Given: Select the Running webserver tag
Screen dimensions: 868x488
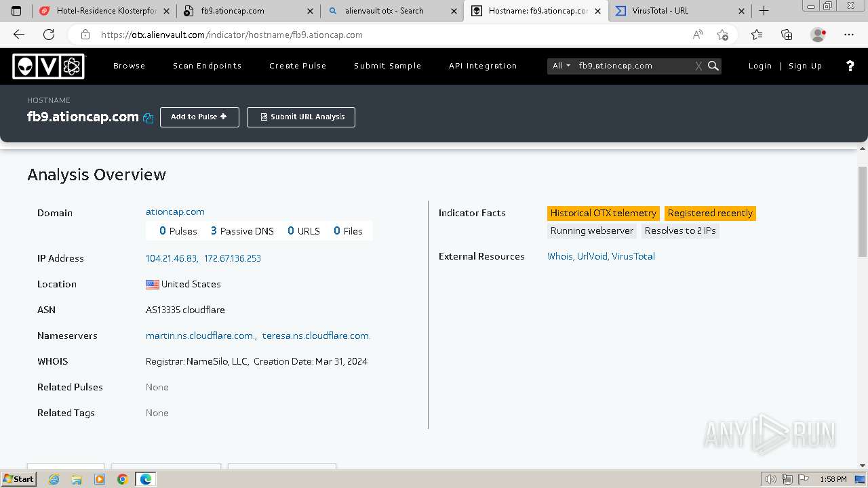Looking at the screenshot, I should pos(592,230).
